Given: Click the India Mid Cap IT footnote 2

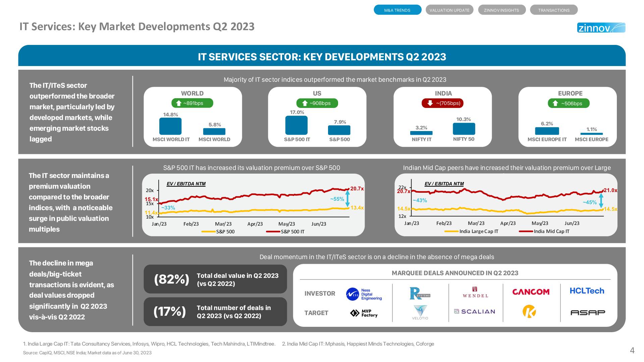Looking at the screenshot, I should tap(358, 344).
